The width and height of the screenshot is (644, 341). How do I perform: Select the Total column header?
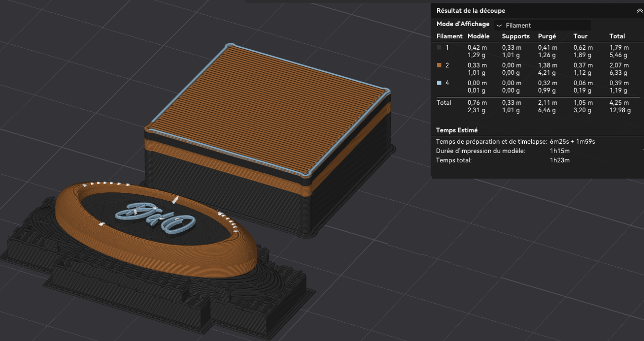(x=617, y=36)
